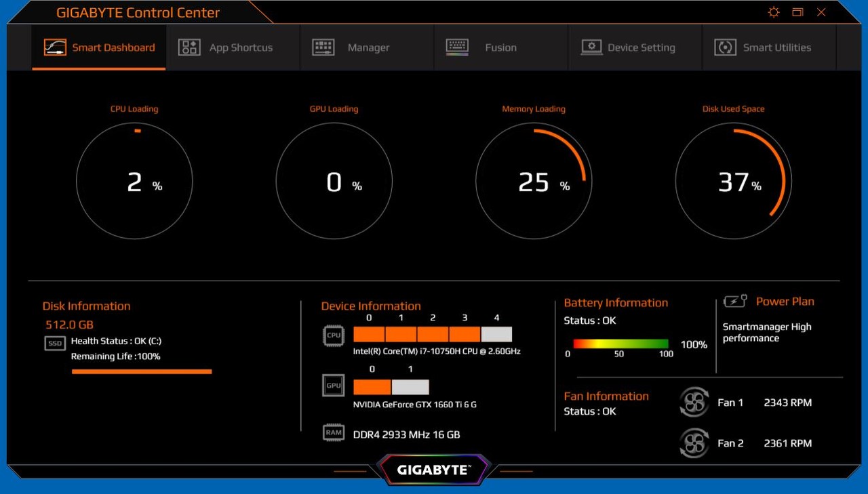Image resolution: width=868 pixels, height=494 pixels.
Task: Click the Disk Used Space gauge
Action: coord(734,181)
